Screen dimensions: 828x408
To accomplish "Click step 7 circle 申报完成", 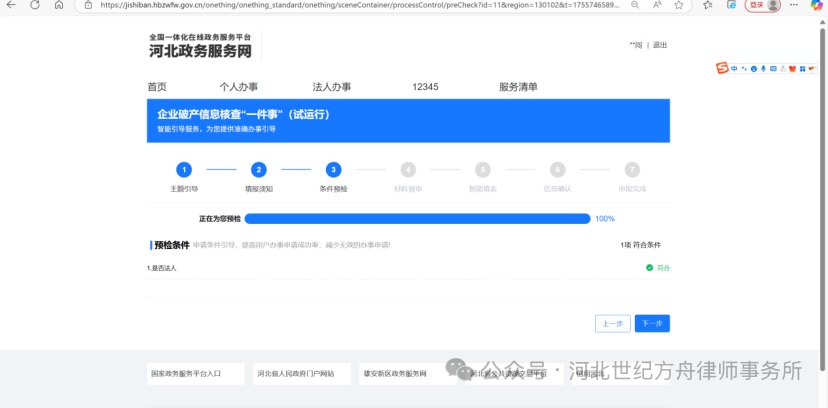I will coord(632,169).
